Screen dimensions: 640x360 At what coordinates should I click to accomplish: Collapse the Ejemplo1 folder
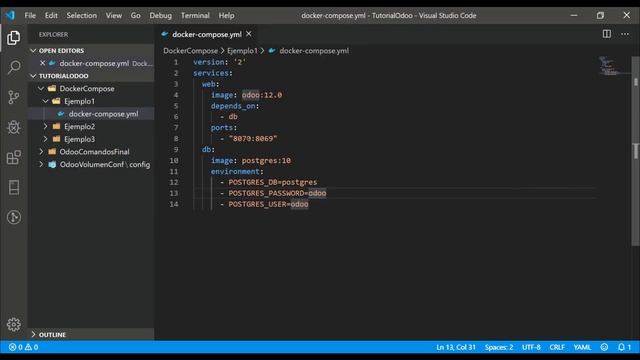pyautogui.click(x=45, y=101)
